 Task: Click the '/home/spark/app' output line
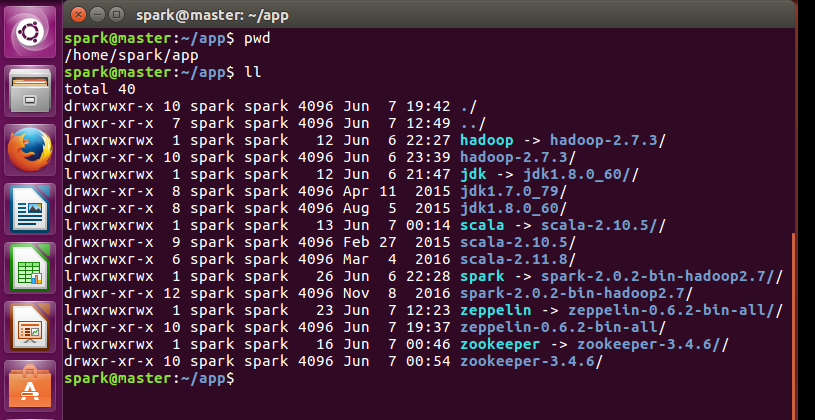pos(132,56)
